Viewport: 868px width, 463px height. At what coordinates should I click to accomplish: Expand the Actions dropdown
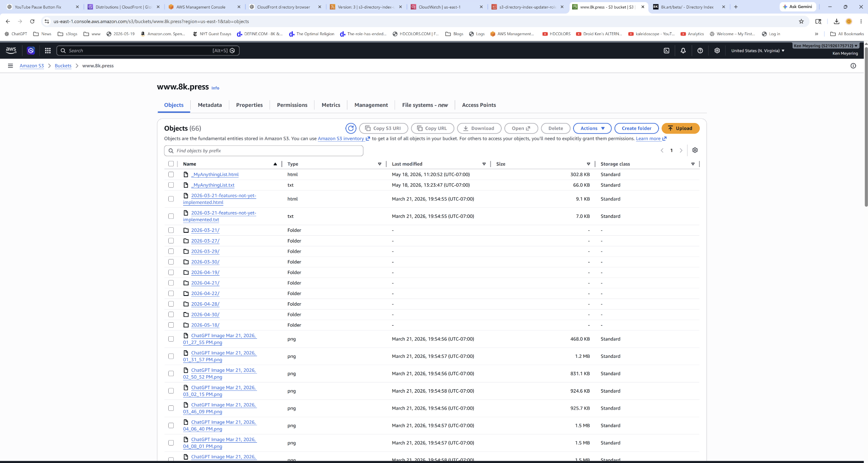pyautogui.click(x=592, y=128)
